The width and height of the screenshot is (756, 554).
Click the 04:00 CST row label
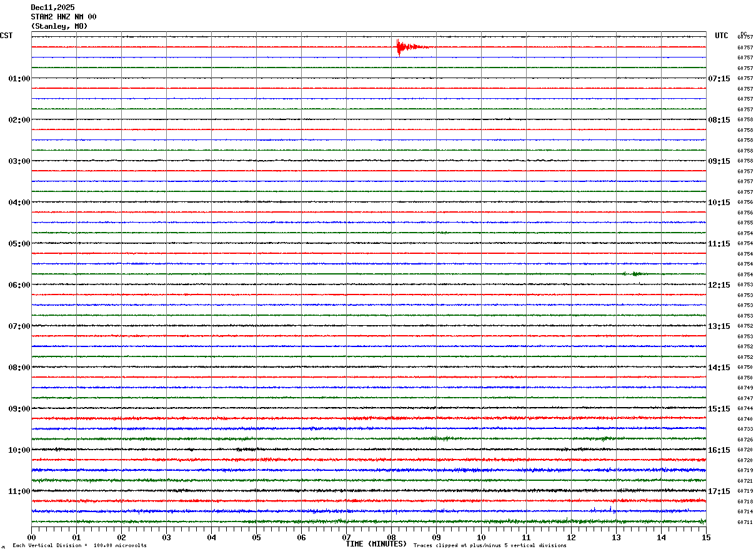point(19,202)
